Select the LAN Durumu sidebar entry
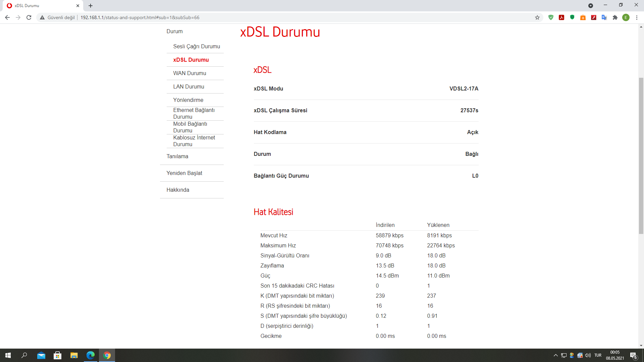Screen dimensions: 644x362 click(189, 86)
